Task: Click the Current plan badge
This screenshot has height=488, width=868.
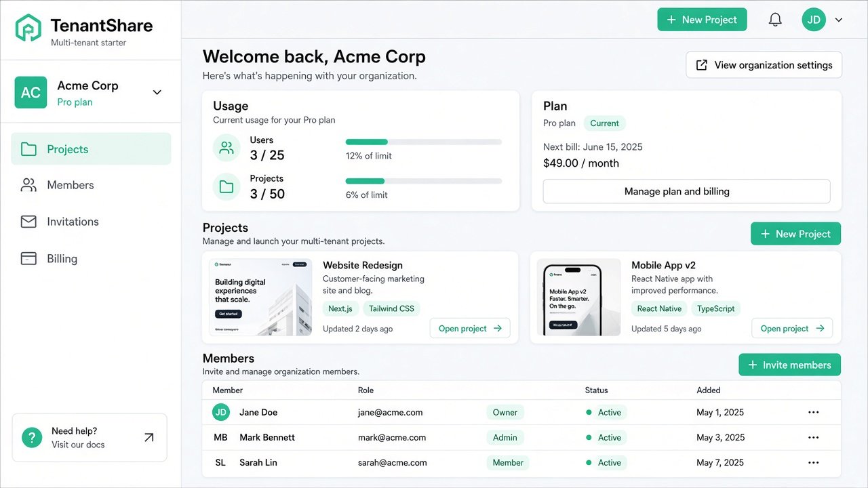Action: click(x=604, y=123)
